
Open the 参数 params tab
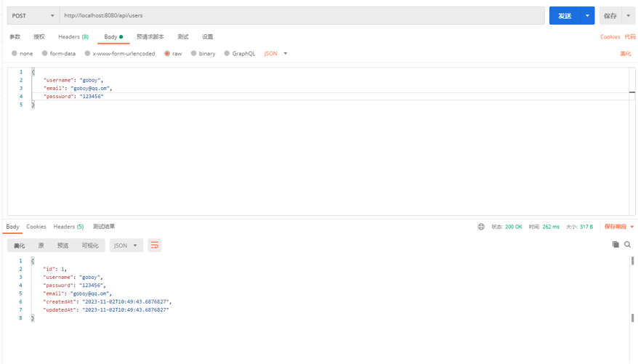pos(15,36)
